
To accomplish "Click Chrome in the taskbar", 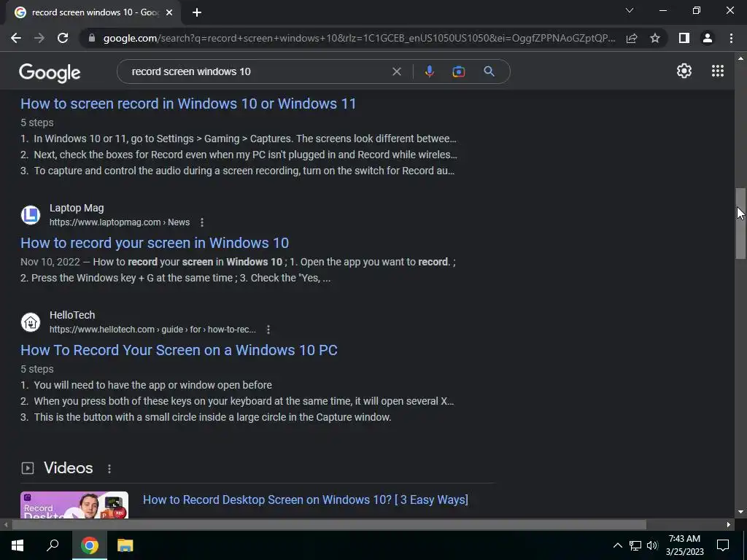I will (x=90, y=545).
